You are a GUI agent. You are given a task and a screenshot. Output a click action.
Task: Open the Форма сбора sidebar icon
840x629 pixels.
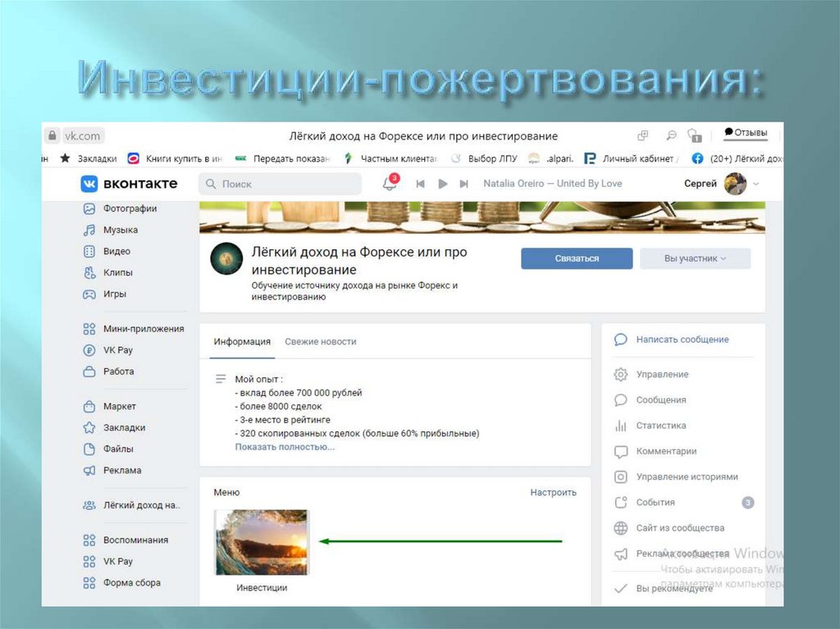tap(89, 583)
